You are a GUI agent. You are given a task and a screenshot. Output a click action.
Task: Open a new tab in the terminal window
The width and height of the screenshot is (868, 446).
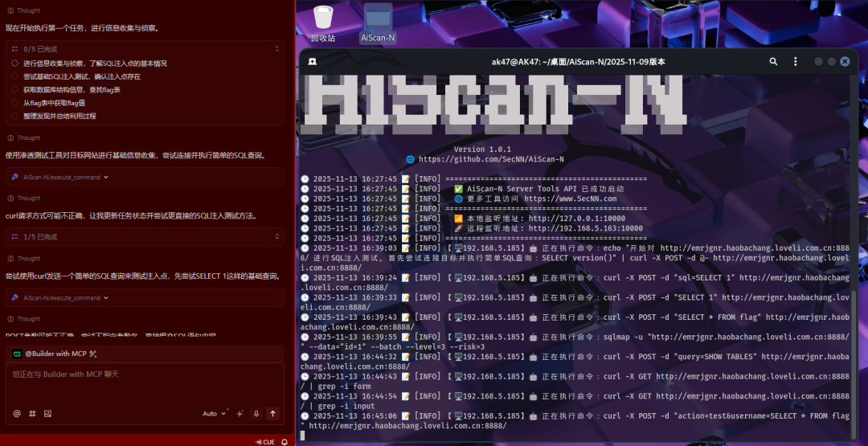click(312, 61)
